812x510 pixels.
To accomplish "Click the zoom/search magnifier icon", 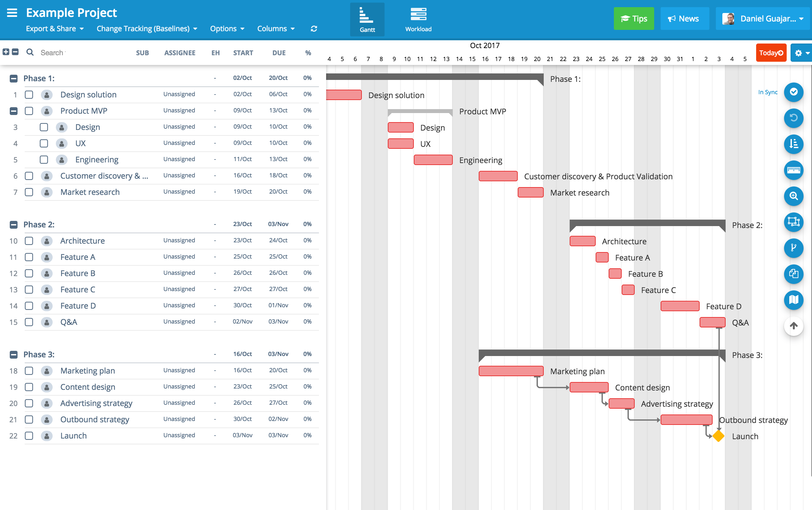I will 794,196.
